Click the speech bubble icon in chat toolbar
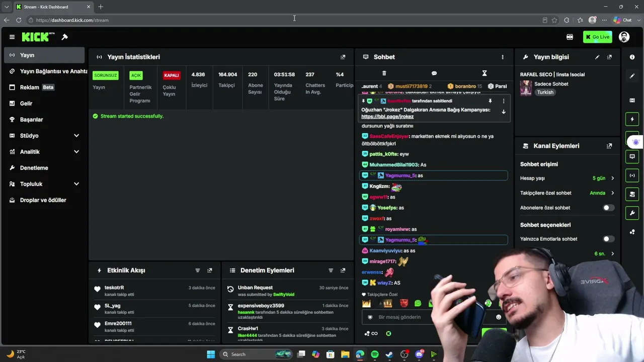The image size is (644, 362). click(x=434, y=73)
